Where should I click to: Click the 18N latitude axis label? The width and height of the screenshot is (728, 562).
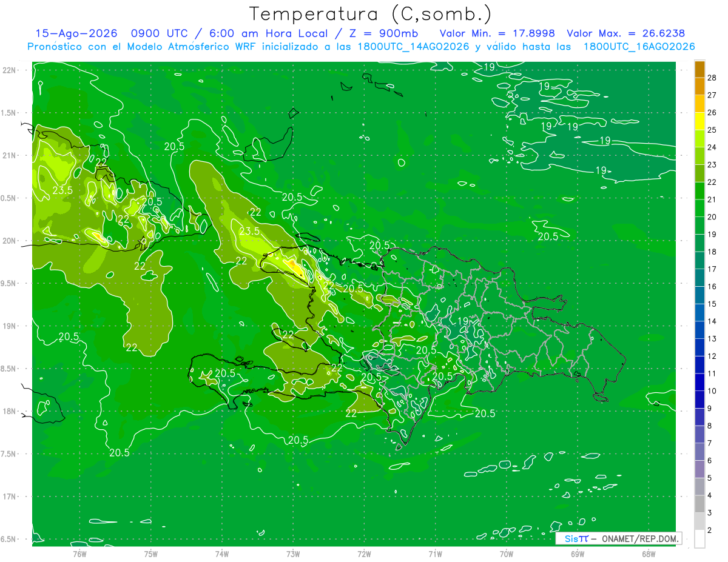point(10,412)
